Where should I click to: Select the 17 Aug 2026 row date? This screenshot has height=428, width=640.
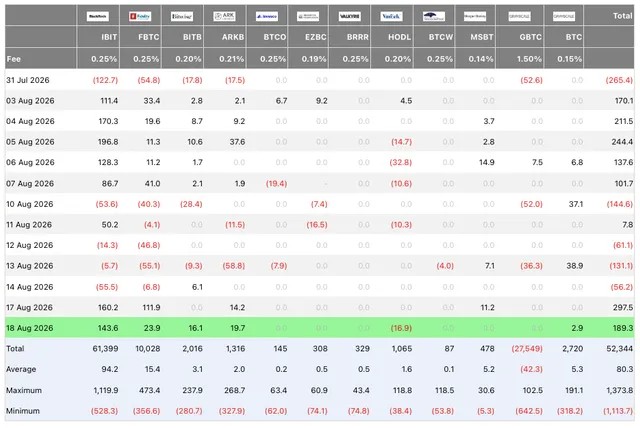click(x=29, y=308)
